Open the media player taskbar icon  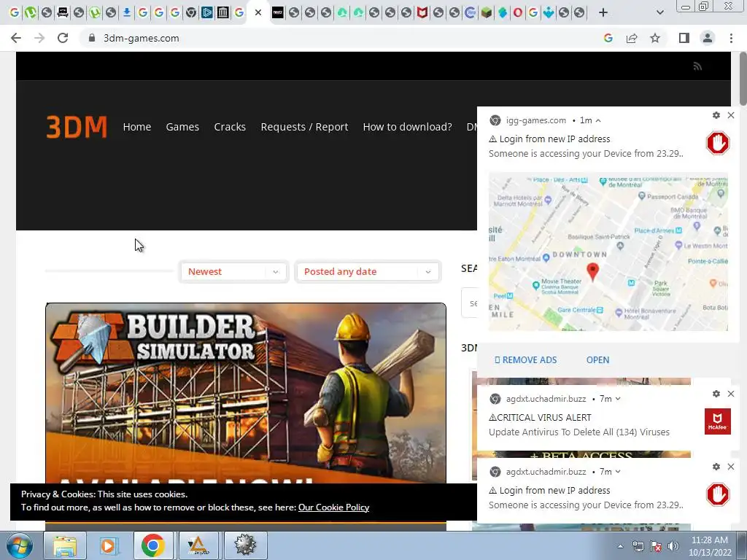click(x=108, y=545)
